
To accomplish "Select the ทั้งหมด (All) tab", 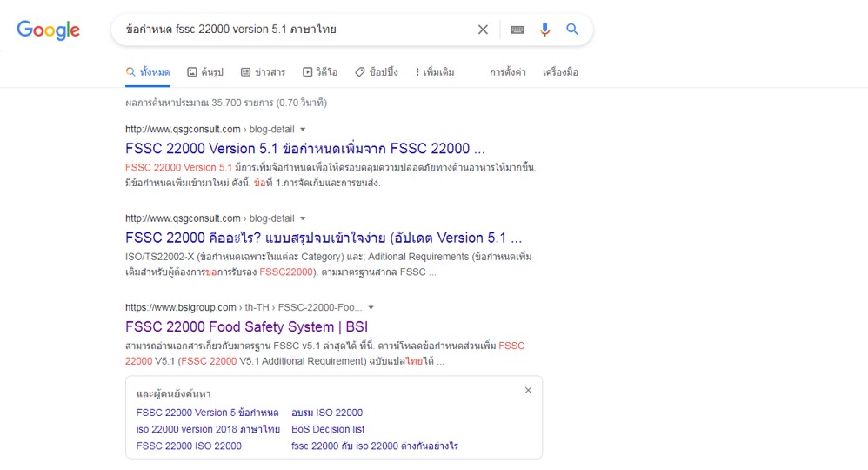I will click(148, 72).
